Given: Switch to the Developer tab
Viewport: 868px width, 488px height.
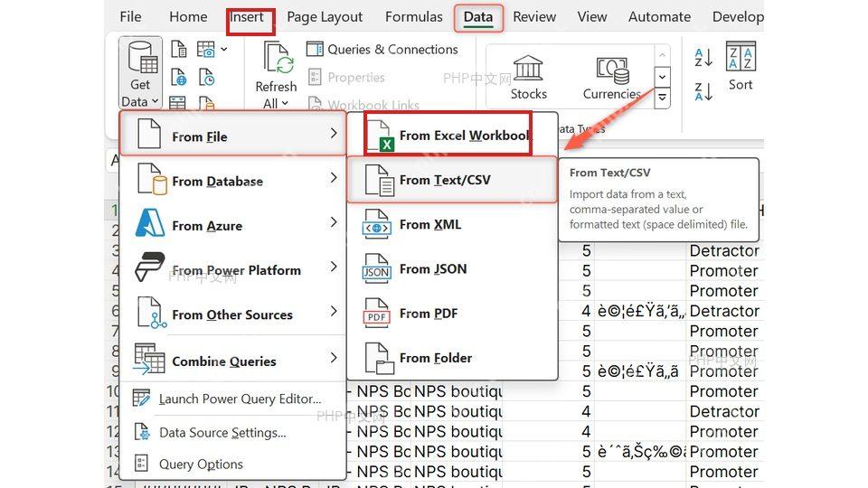Looking at the screenshot, I should click(x=738, y=17).
